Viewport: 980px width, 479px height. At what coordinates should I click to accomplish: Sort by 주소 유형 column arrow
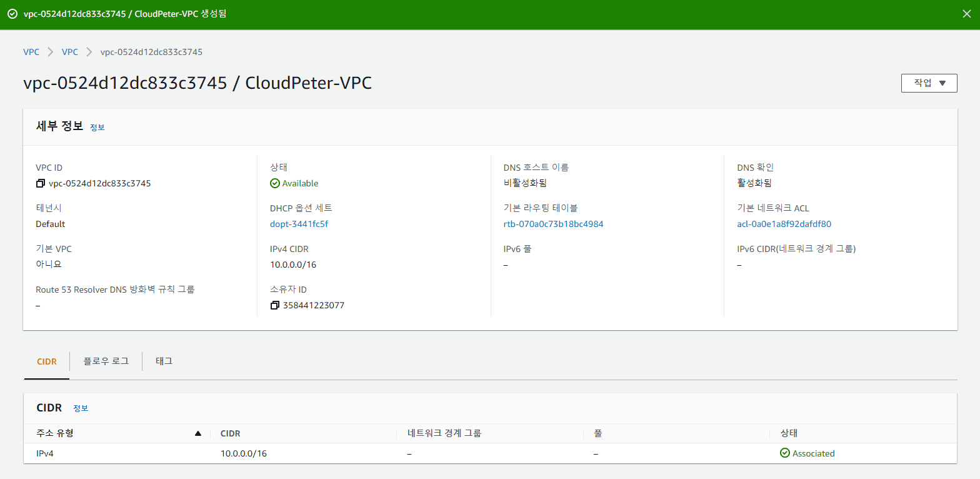coord(198,433)
